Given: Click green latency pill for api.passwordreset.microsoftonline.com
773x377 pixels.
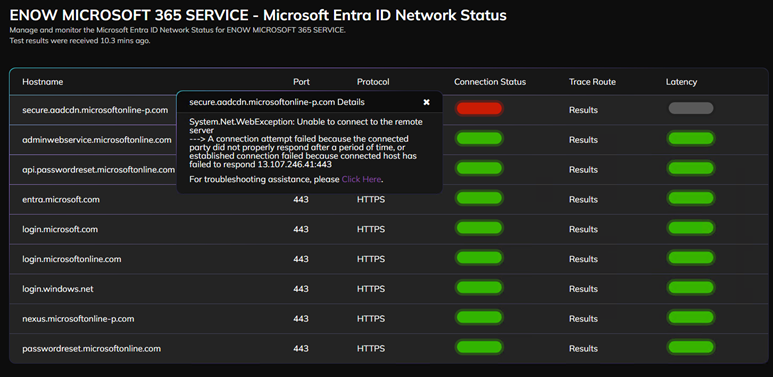Looking at the screenshot, I should pos(691,168).
